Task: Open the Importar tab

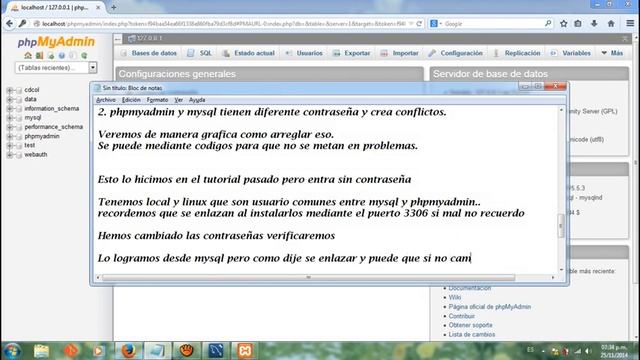Action: (x=400, y=53)
